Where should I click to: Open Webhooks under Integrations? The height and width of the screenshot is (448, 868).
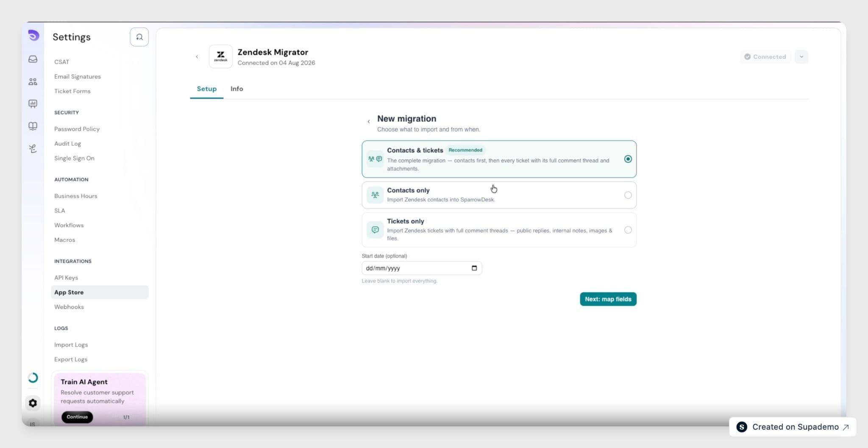point(69,307)
